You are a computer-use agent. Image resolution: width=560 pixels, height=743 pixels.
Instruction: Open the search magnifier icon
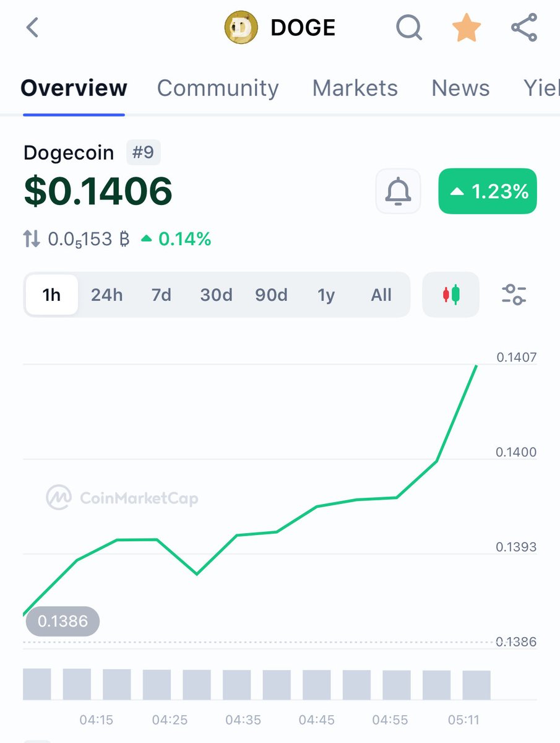(x=409, y=28)
